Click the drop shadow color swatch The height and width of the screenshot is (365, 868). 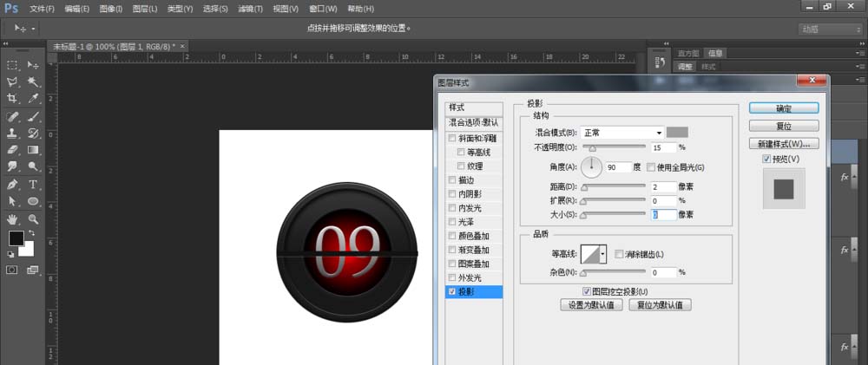[x=677, y=132]
